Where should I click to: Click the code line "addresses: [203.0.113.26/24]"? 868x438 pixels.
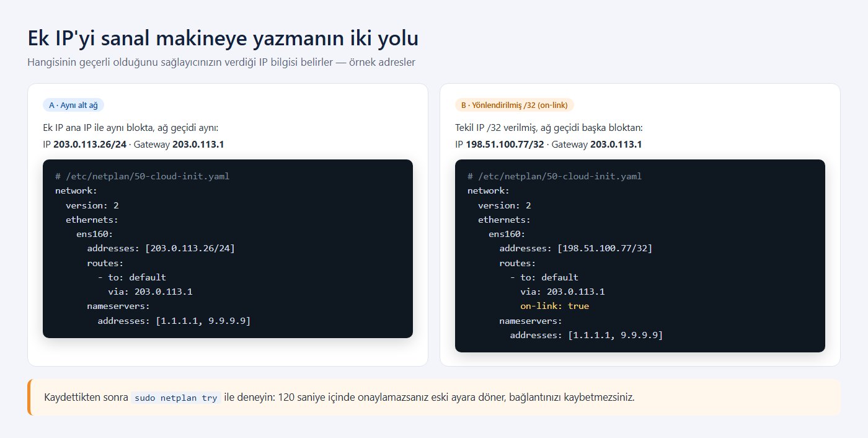[x=161, y=249]
